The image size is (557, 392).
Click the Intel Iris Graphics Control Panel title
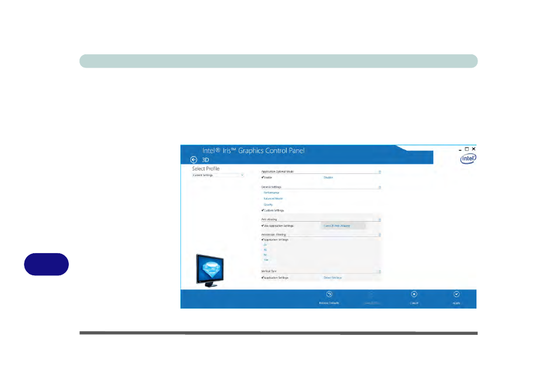253,150
